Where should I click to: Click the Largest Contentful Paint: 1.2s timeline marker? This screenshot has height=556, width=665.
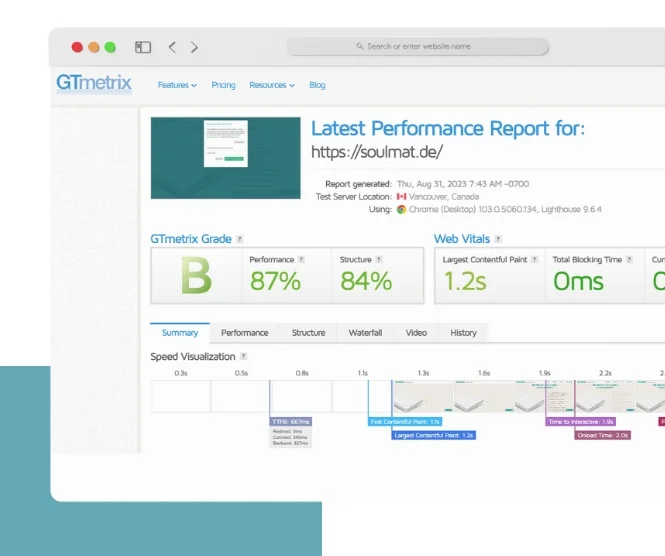tap(433, 435)
